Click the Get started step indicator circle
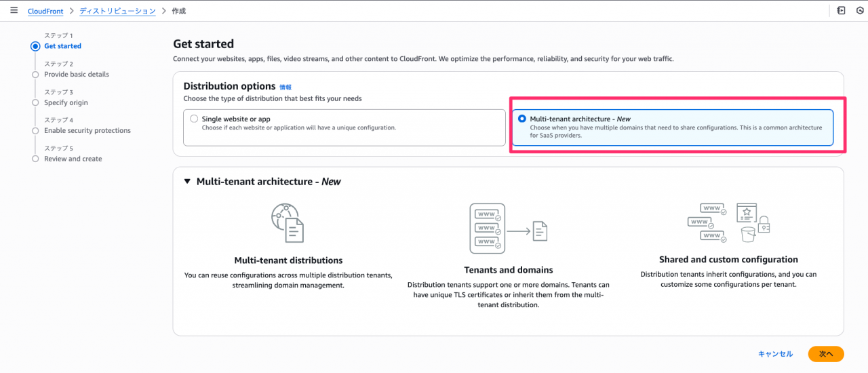Image resolution: width=868 pixels, height=373 pixels. pyautogui.click(x=35, y=46)
